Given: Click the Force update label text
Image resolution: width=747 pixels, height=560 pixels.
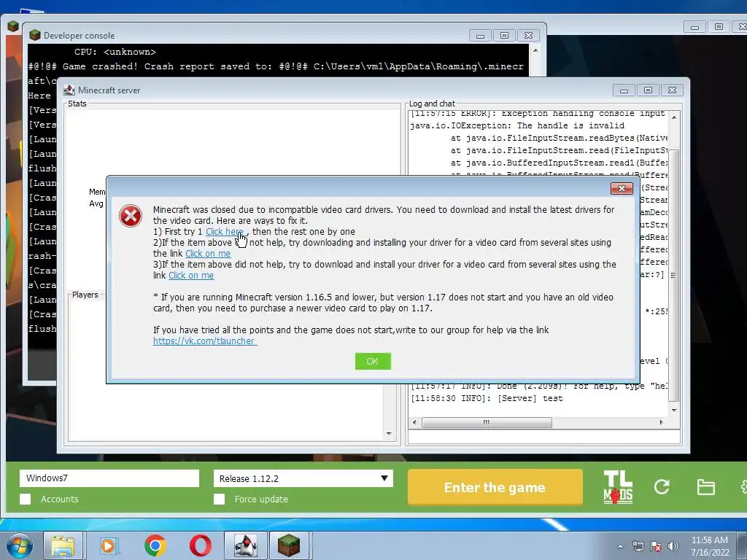Looking at the screenshot, I should click(x=261, y=499).
